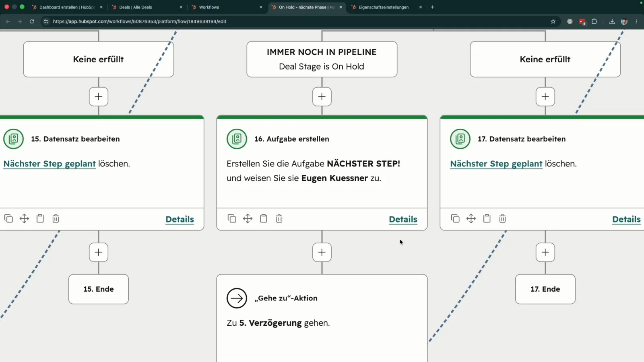The height and width of the screenshot is (362, 644).
Task: Add action below left Keine erfüllt branch
Action: coord(99,97)
